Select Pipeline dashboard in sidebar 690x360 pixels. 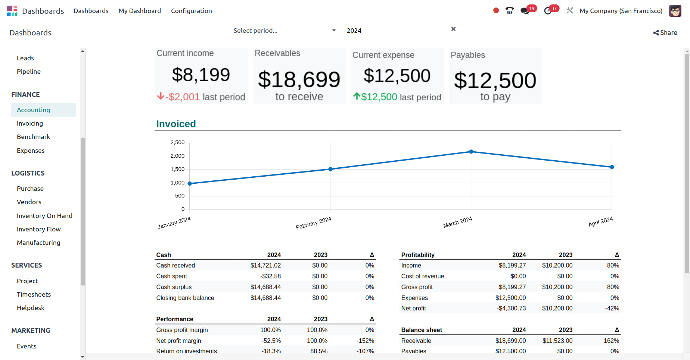(x=29, y=71)
